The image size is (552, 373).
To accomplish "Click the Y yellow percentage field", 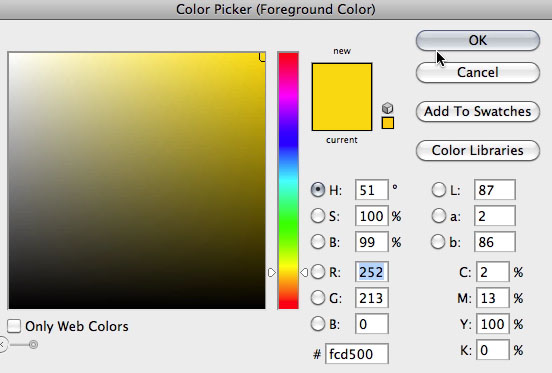I will pyautogui.click(x=493, y=324).
